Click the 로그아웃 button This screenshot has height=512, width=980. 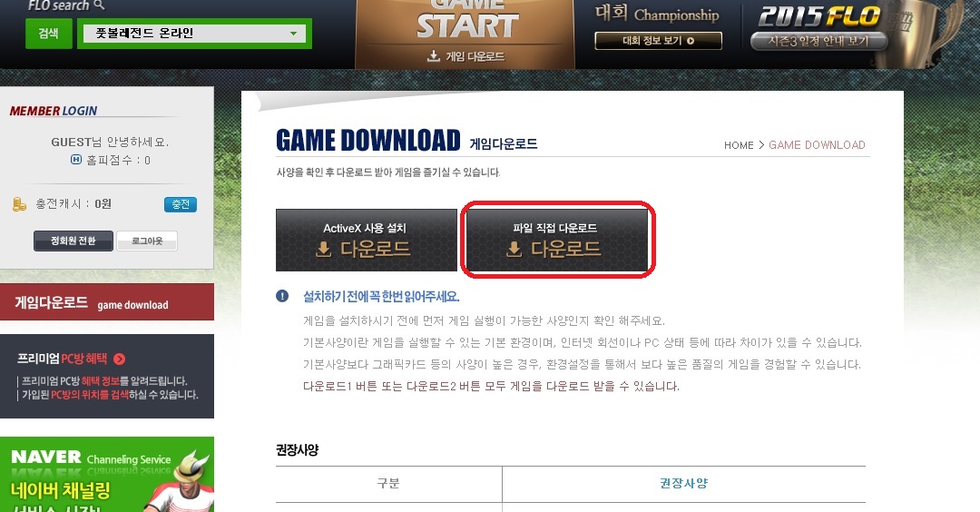point(147,241)
